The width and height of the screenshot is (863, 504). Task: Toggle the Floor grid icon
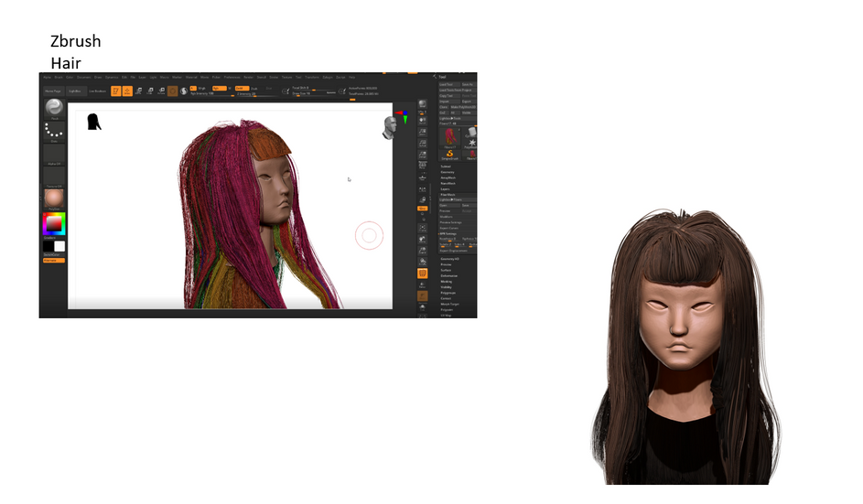[422, 177]
